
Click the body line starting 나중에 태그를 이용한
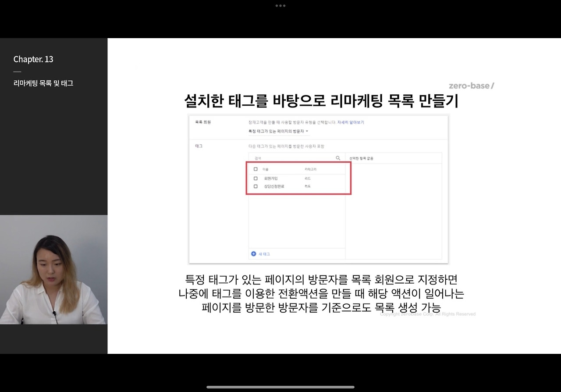pos(321,293)
